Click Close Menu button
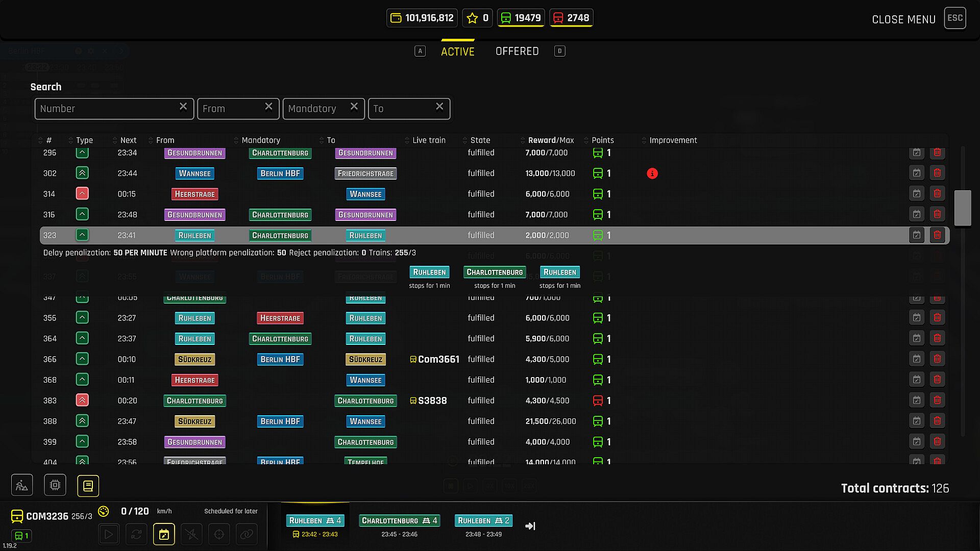 tap(903, 19)
